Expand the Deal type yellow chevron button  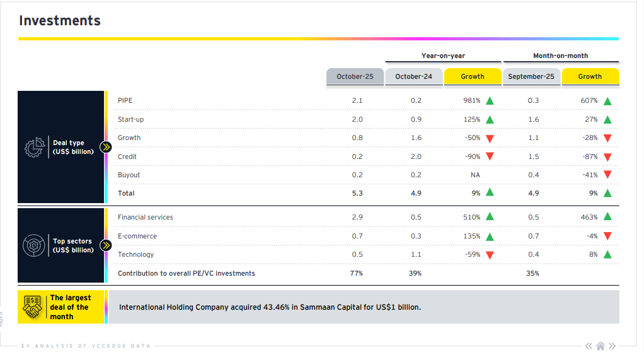coord(106,148)
